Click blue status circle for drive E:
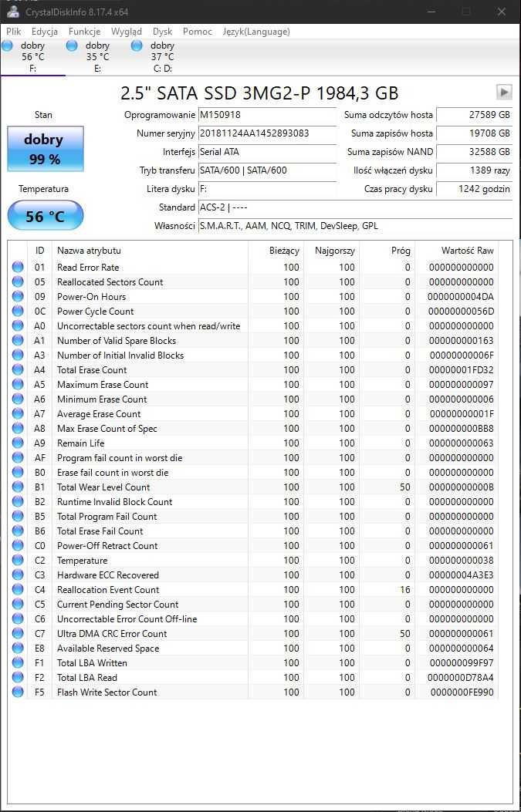 point(72,45)
